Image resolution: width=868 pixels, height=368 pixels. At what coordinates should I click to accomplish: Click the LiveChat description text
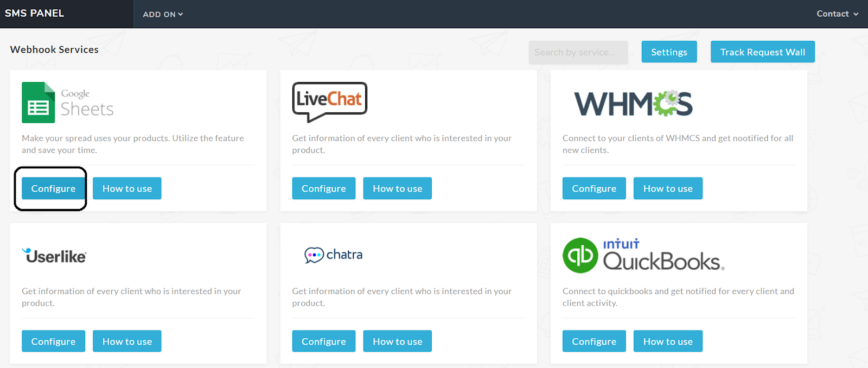click(x=401, y=144)
